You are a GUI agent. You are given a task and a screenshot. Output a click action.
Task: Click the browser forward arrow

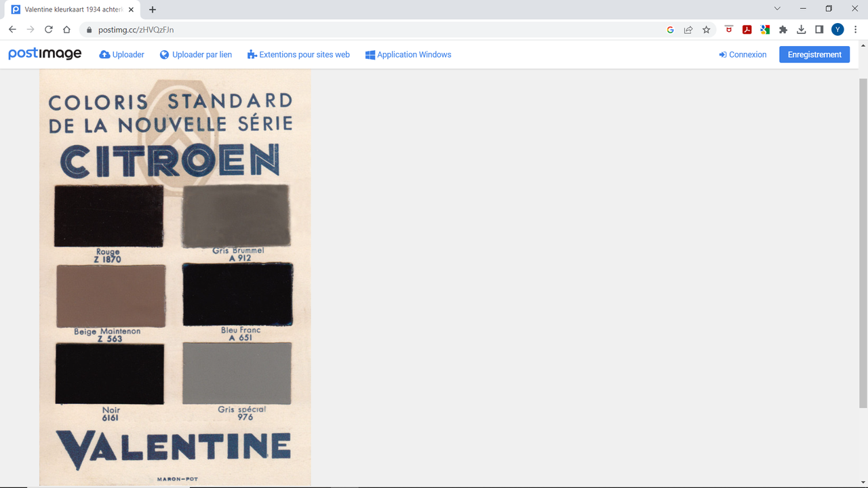pos(31,30)
